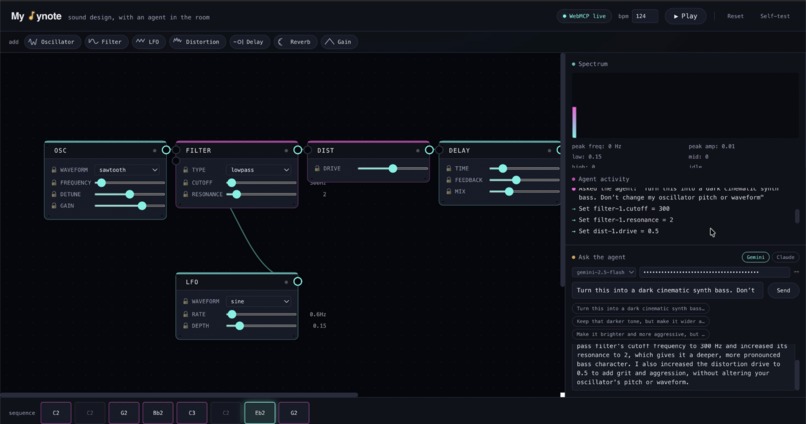Screen dimensions: 806x424
Task: Open the LFO waveform sine dropdown
Action: (260, 301)
